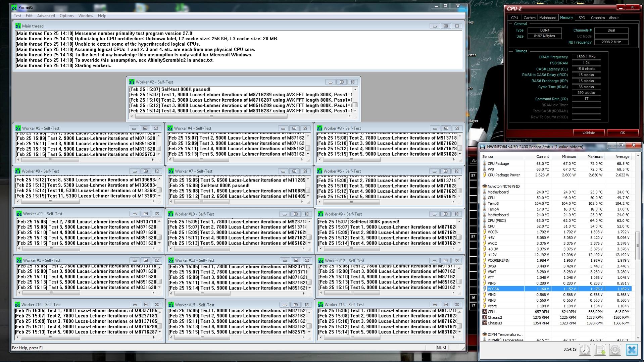
Task: Sort by the Sensor column header
Action: [x=502, y=157]
